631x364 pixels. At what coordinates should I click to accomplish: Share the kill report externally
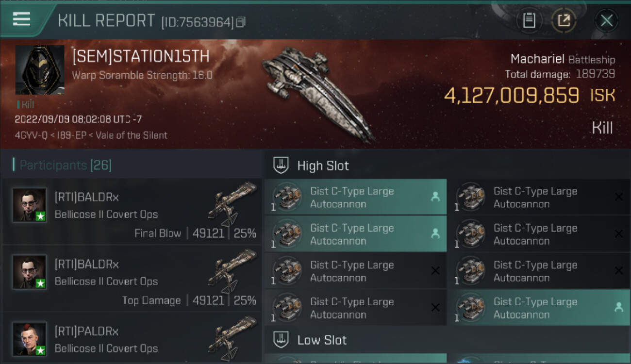point(564,20)
